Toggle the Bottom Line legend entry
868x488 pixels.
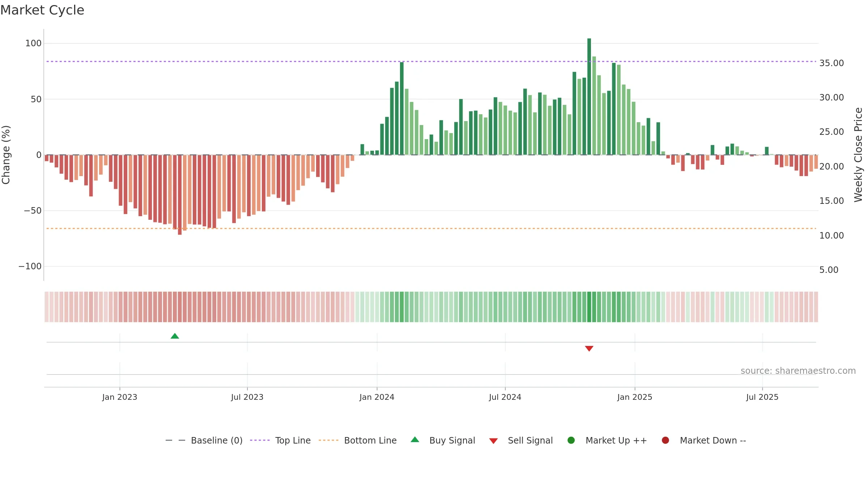(x=358, y=440)
